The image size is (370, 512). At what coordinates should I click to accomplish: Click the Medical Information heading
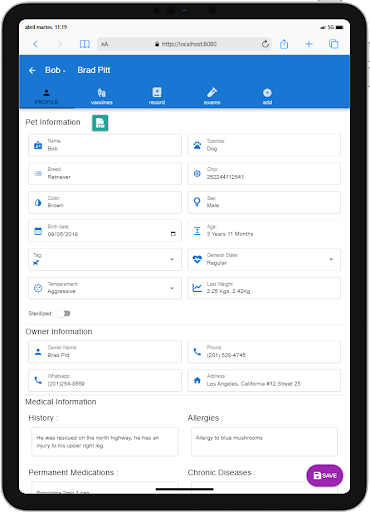tap(61, 402)
